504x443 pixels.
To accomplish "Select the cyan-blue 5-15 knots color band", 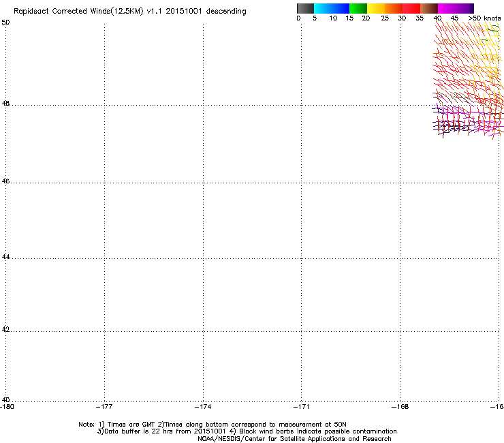I will click(x=332, y=8).
